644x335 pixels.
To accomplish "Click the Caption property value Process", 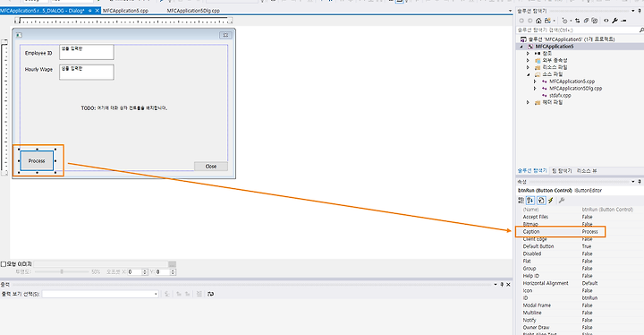I will 589,232.
